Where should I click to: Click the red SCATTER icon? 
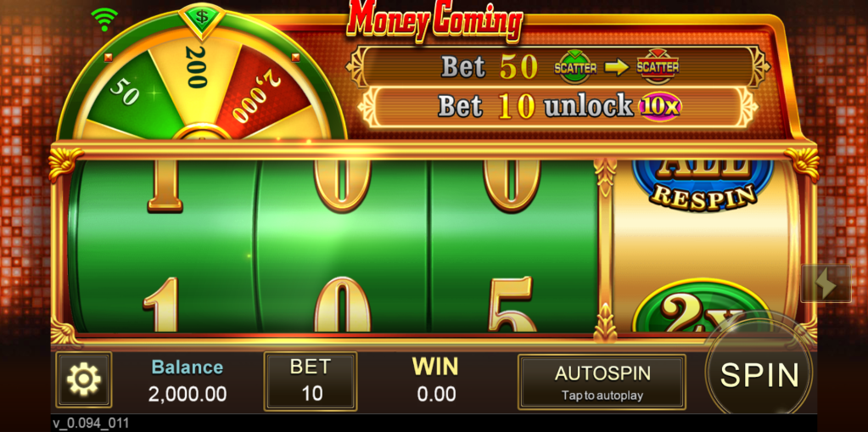(658, 66)
